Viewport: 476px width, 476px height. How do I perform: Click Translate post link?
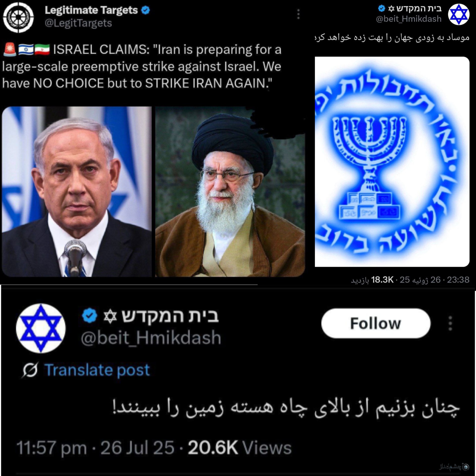(x=97, y=370)
